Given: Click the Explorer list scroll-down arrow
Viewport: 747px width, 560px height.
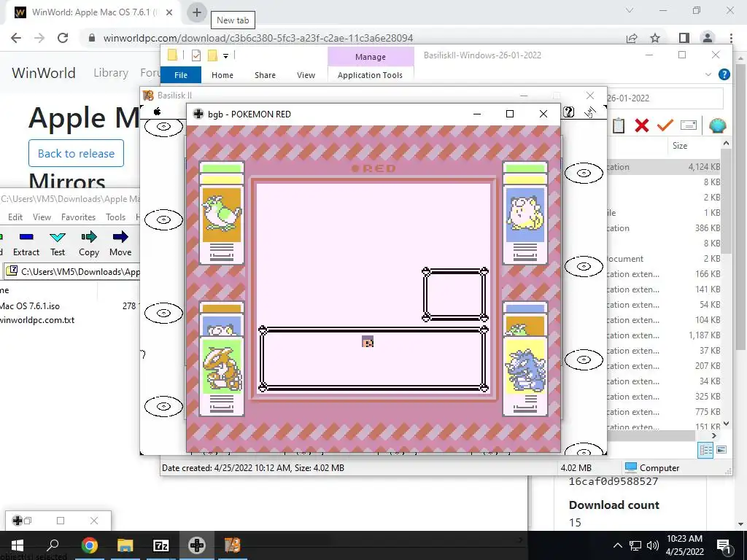Looking at the screenshot, I should (x=726, y=424).
